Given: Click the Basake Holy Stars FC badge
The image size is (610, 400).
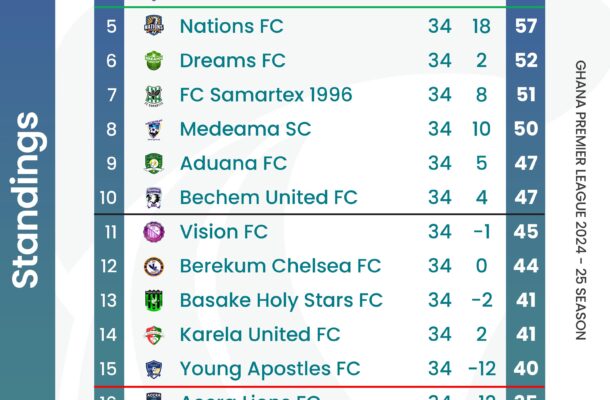Looking at the screenshot, I should [x=154, y=300].
